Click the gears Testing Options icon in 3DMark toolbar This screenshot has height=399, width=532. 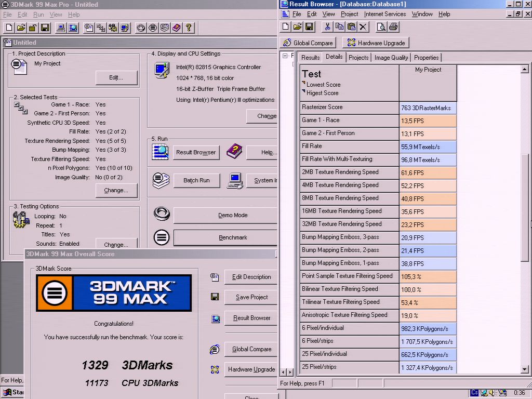coord(113,28)
